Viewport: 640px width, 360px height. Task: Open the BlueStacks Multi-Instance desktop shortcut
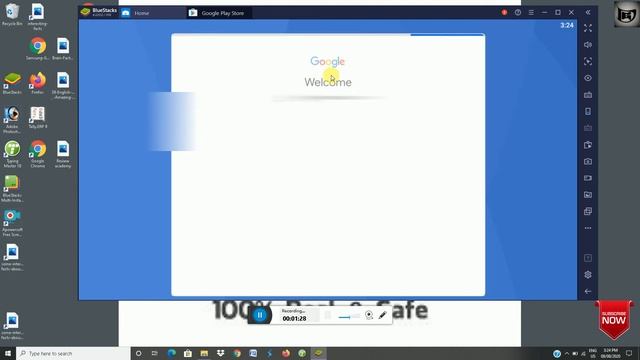pos(12,189)
